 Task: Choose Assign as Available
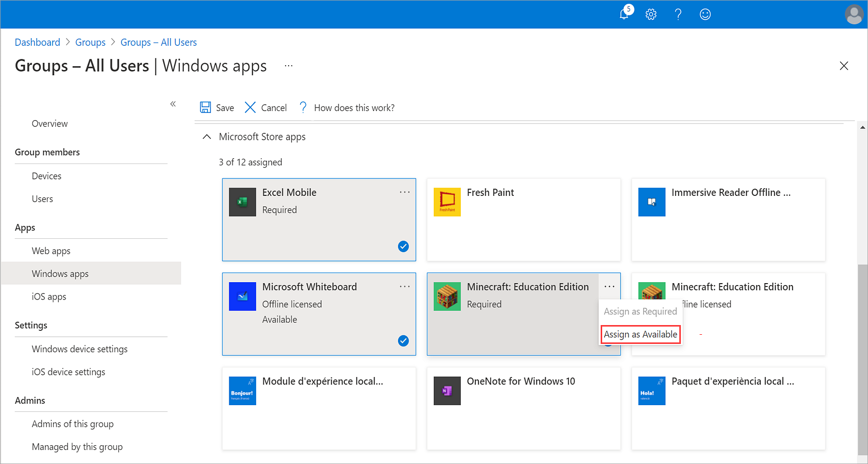tap(640, 334)
